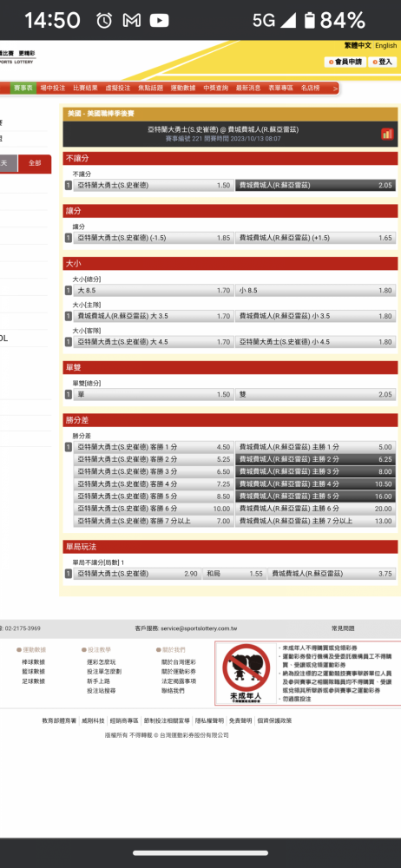Viewport: 401px width, 868px height.
Task: Select 亞特蘭大勇士 小 4.5 option
Action: 316,342
